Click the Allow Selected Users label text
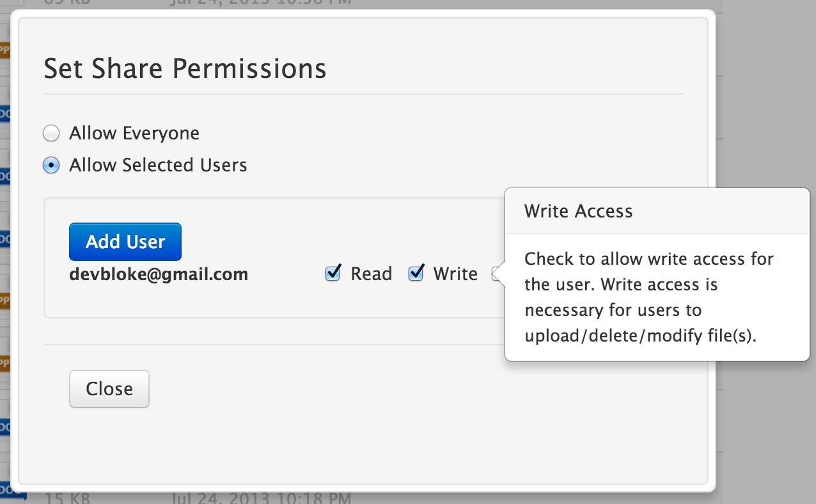This screenshot has height=504, width=816. pos(158,165)
